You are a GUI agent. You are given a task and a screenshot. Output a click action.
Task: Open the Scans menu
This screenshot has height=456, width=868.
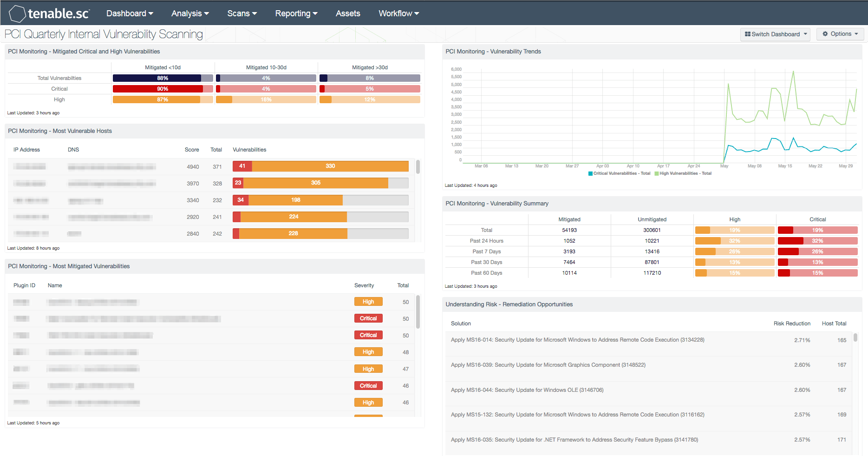coord(242,13)
